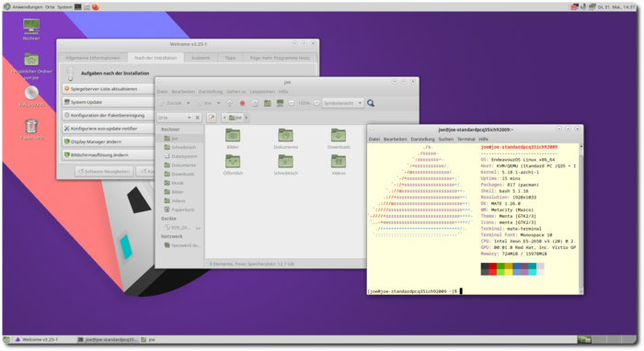644x351 pixels.
Task: Click the show desktop button in bottom panel
Action: coord(6,340)
